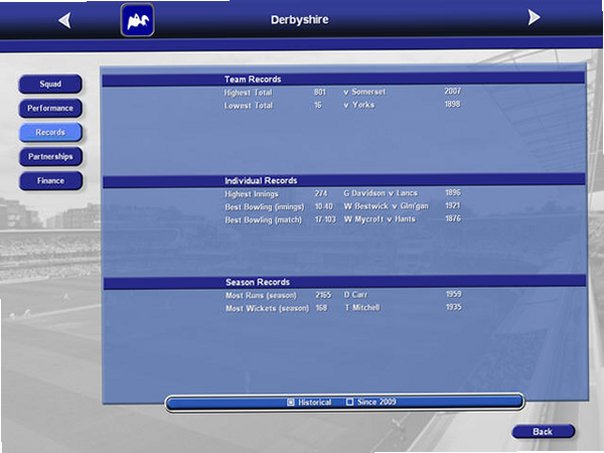This screenshot has height=453, width=604.
Task: Click the Best Bowling (innings) label
Action: point(264,207)
